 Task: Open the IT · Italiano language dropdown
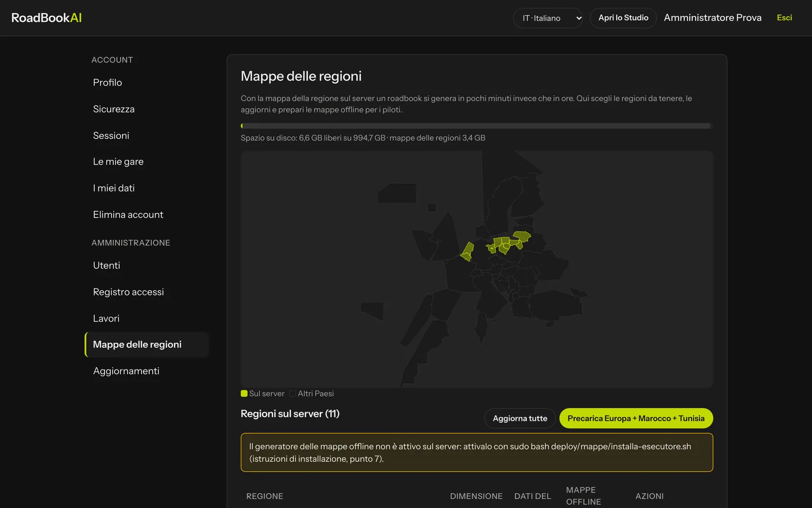point(548,18)
